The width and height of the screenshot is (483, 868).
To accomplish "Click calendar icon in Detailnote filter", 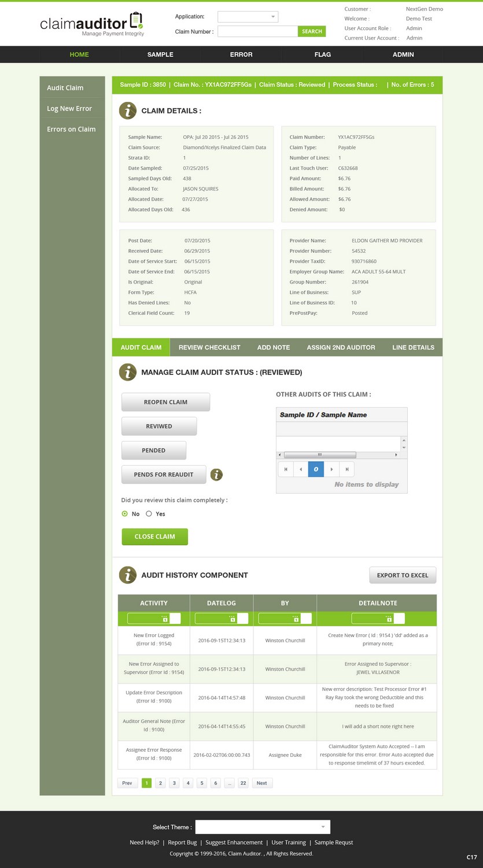I will point(389,619).
